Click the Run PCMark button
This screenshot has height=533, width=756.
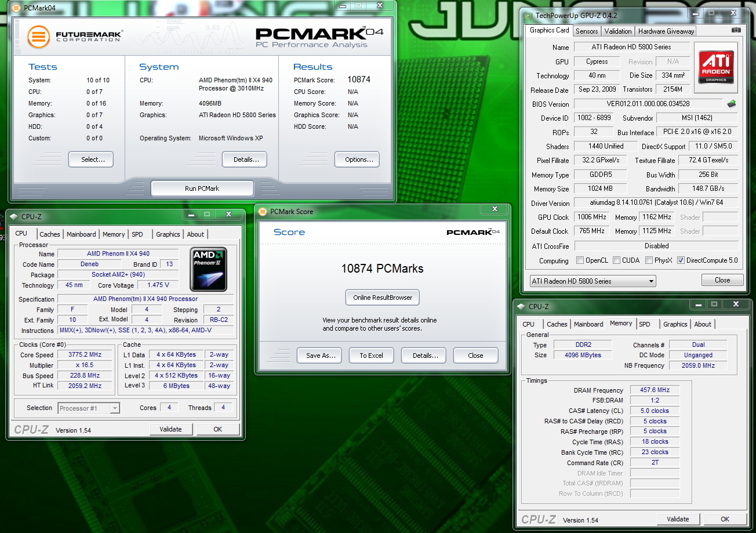tap(202, 188)
